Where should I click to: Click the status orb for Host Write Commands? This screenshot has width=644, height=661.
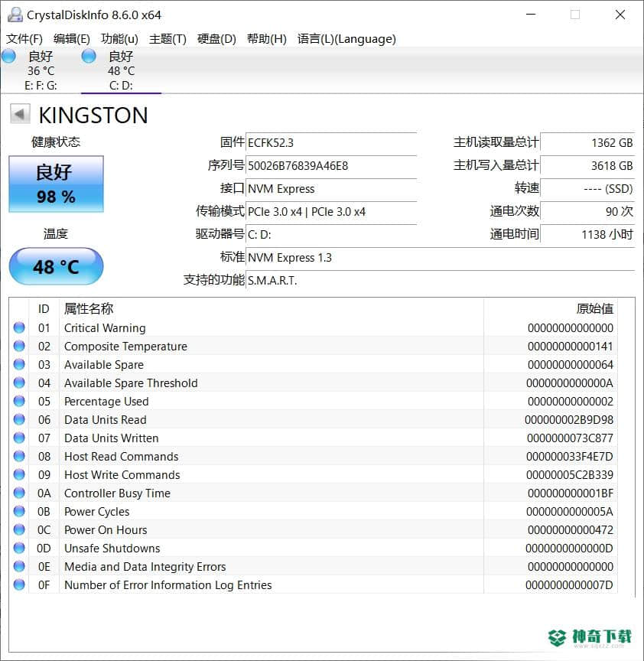19,474
